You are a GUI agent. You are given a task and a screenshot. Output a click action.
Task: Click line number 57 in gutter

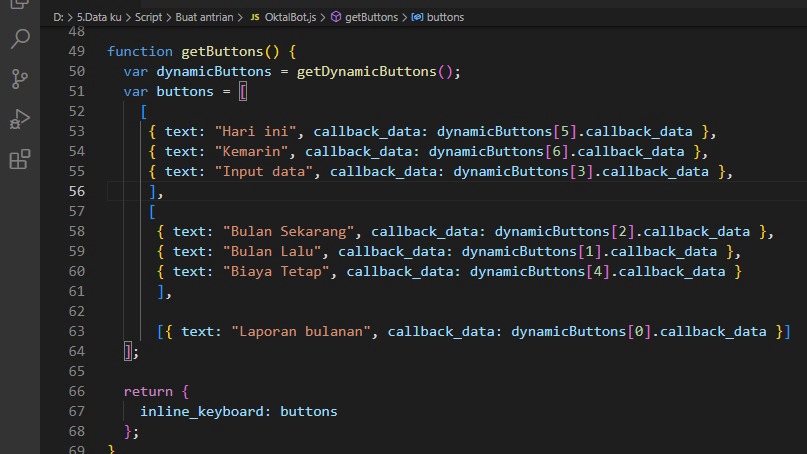pyautogui.click(x=77, y=212)
